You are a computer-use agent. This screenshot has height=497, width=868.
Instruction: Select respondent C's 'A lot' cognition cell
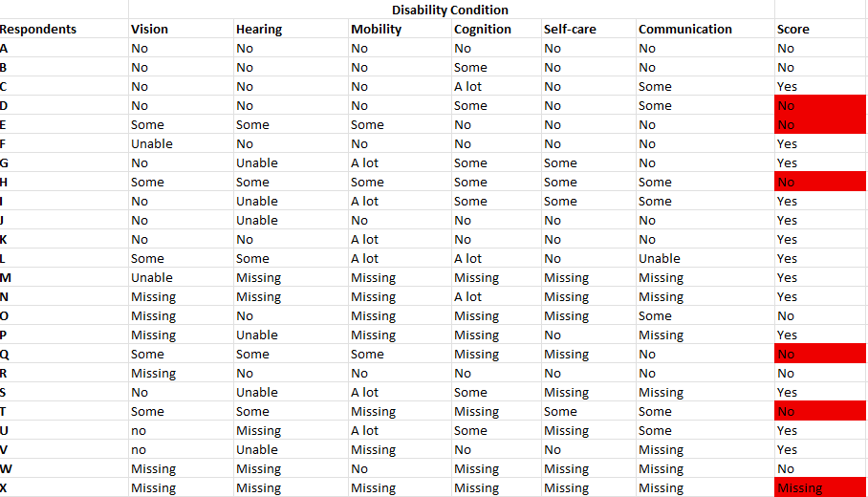pos(496,86)
